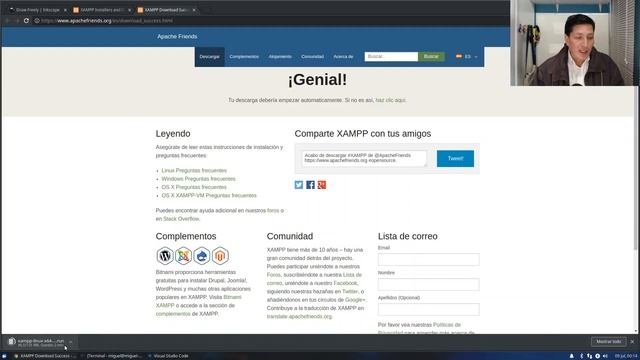The image size is (640, 360).
Task: Open the Drupal add-on icon
Action: coord(202,256)
